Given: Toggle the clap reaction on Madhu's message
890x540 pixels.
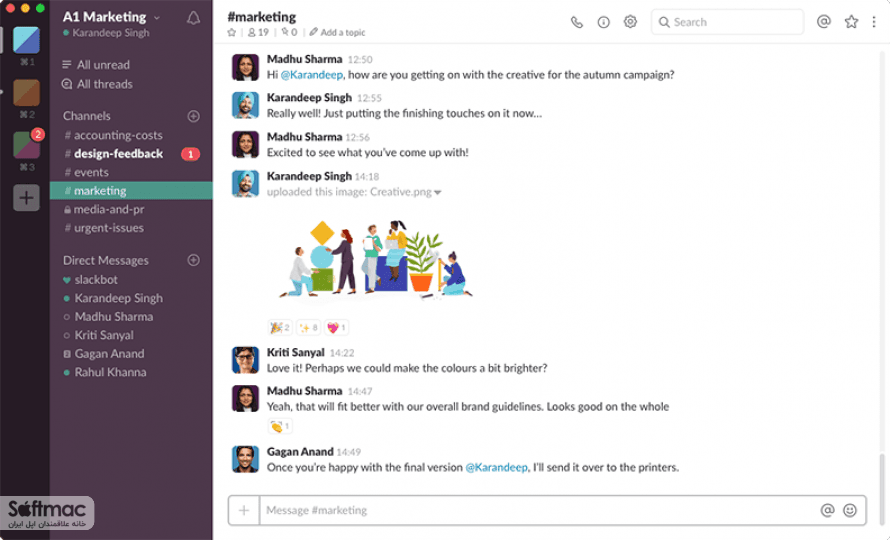Looking at the screenshot, I should 280,426.
